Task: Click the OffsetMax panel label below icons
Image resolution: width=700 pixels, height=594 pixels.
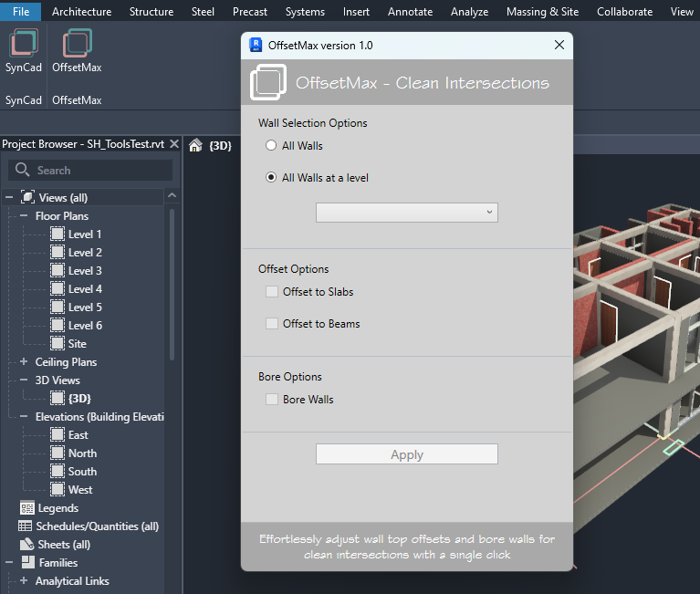Action: pyautogui.click(x=77, y=100)
